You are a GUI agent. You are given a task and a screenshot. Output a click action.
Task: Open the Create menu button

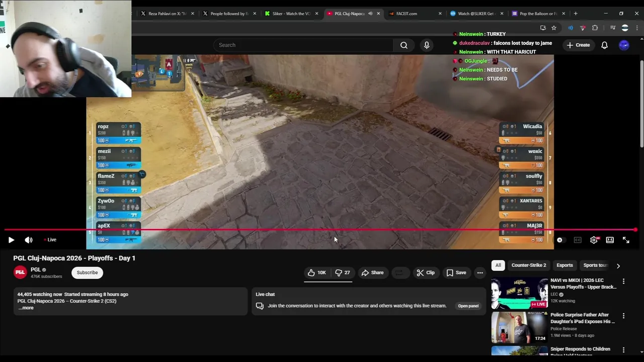point(578,45)
